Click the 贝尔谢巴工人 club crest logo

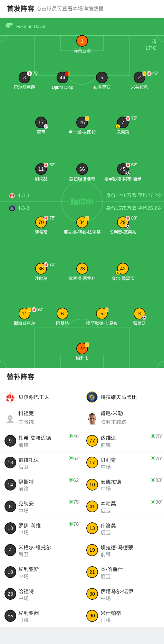point(10,397)
